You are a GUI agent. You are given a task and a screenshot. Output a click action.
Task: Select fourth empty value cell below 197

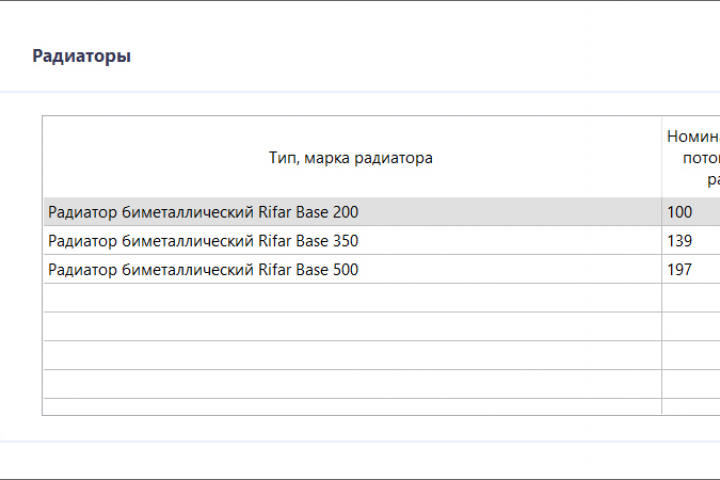pos(691,384)
